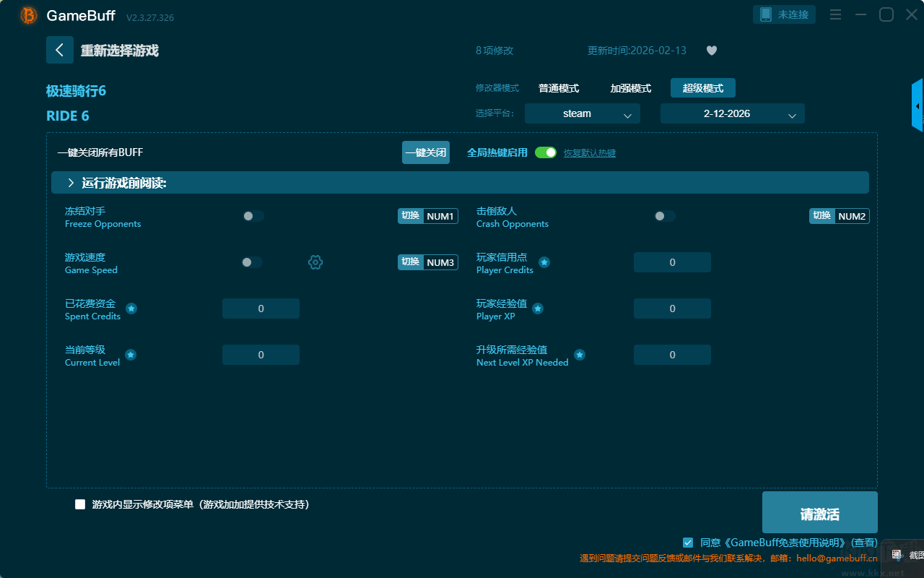The height and width of the screenshot is (578, 924).
Task: Open the disclaimer (查看) link
Action: point(865,543)
